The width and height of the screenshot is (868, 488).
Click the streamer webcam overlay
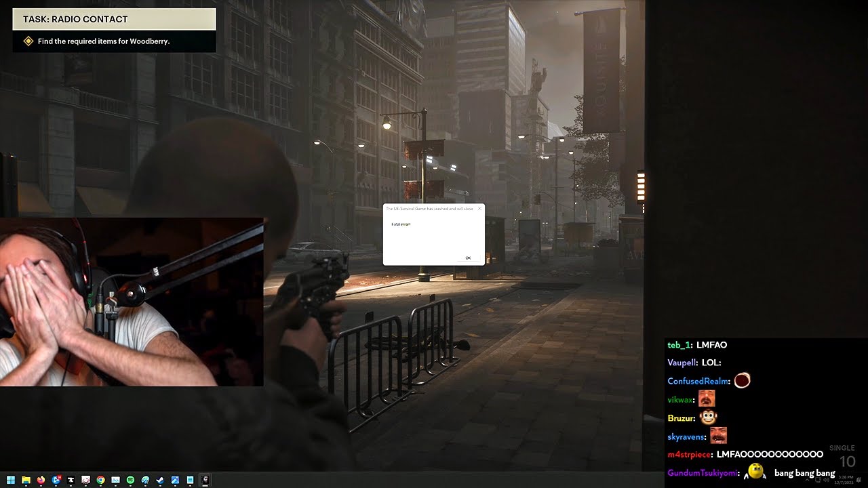(132, 302)
